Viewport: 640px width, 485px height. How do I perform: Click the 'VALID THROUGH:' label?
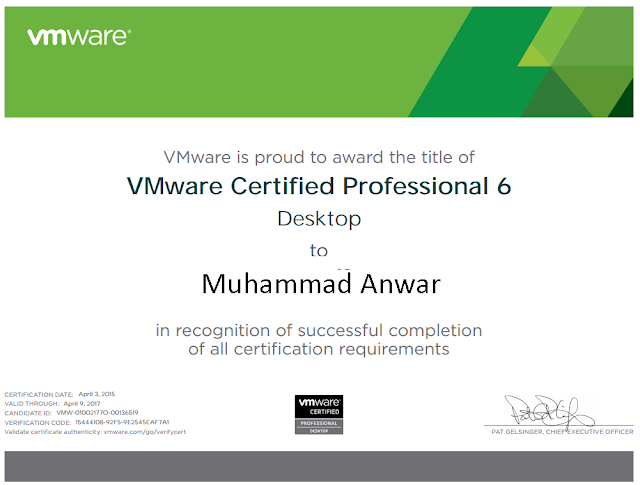pyautogui.click(x=31, y=404)
